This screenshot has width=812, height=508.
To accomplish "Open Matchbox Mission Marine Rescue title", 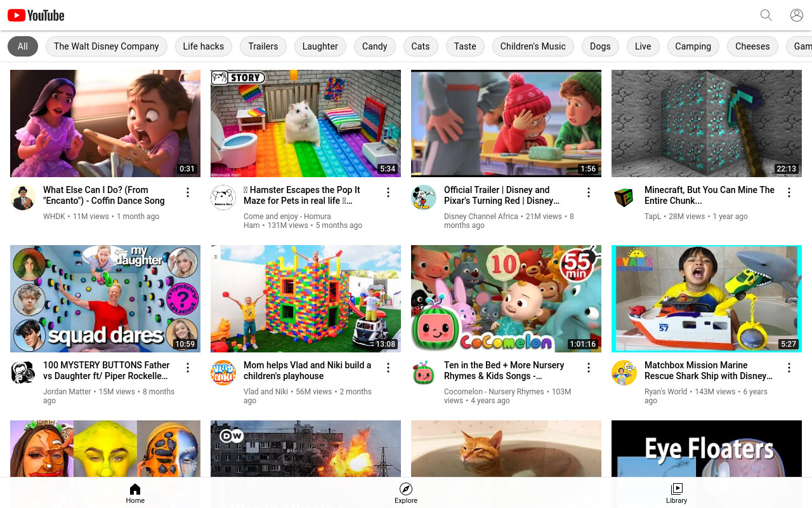I will (709, 370).
